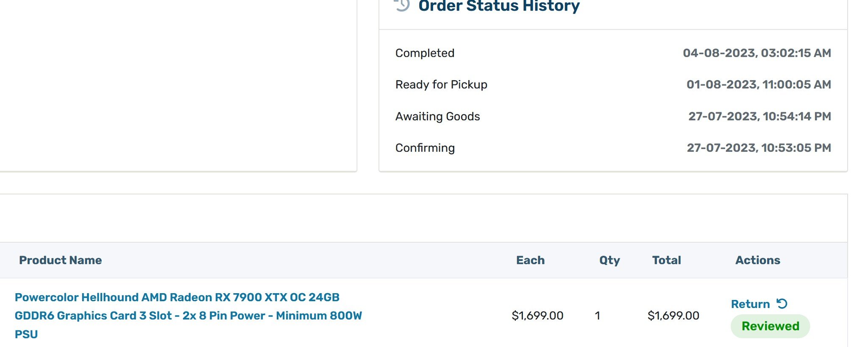Click the Completed status entry
Screen dimensions: 868x347
(x=425, y=53)
